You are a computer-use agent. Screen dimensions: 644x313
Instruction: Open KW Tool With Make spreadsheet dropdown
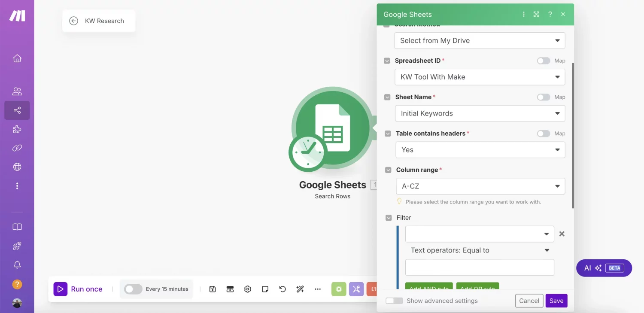pos(480,77)
